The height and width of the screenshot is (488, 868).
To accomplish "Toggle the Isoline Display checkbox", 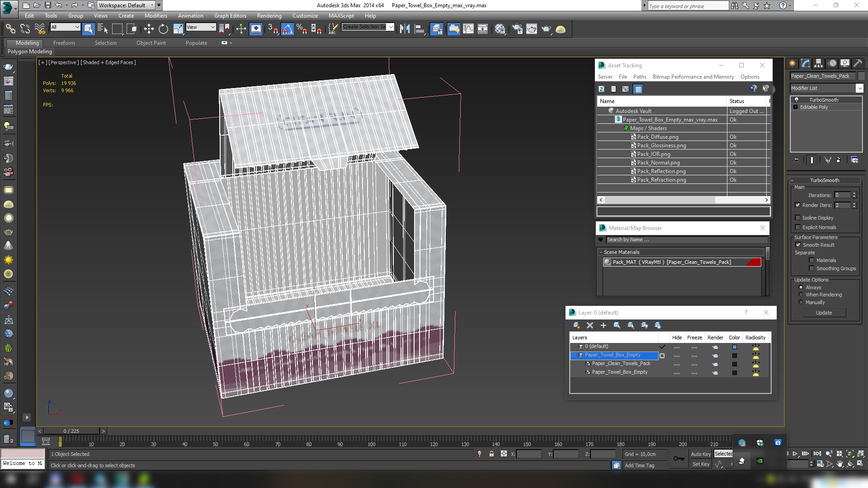I will pyautogui.click(x=798, y=218).
